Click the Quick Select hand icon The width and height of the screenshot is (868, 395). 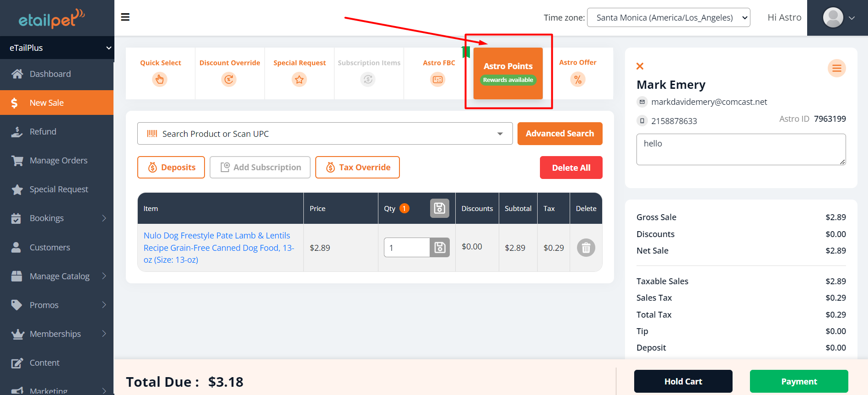pos(160,80)
